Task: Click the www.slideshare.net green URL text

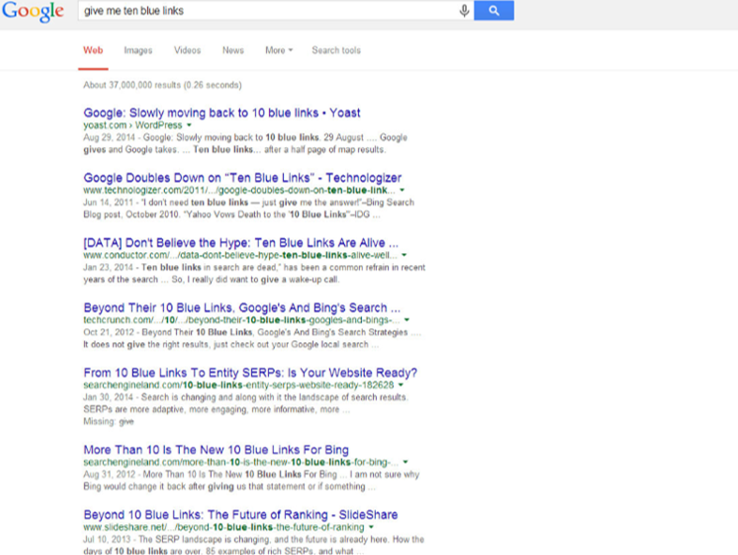Action: (x=224, y=527)
